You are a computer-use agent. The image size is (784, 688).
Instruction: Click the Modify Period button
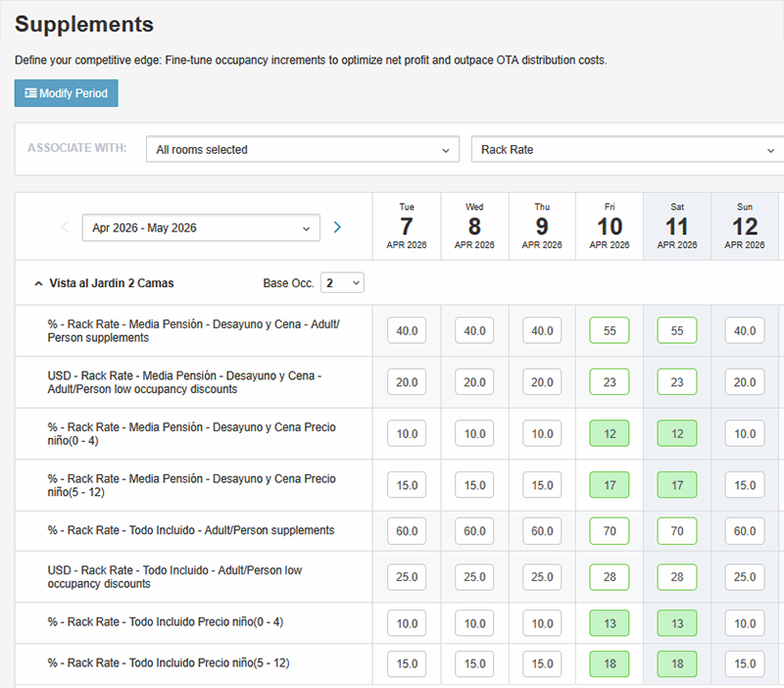pyautogui.click(x=66, y=93)
